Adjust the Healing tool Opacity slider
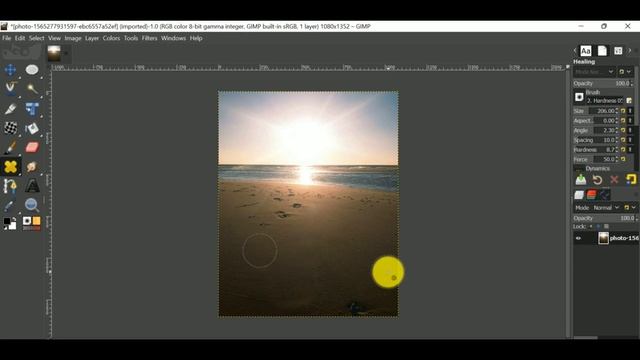This screenshot has height=360, width=640. 603,83
